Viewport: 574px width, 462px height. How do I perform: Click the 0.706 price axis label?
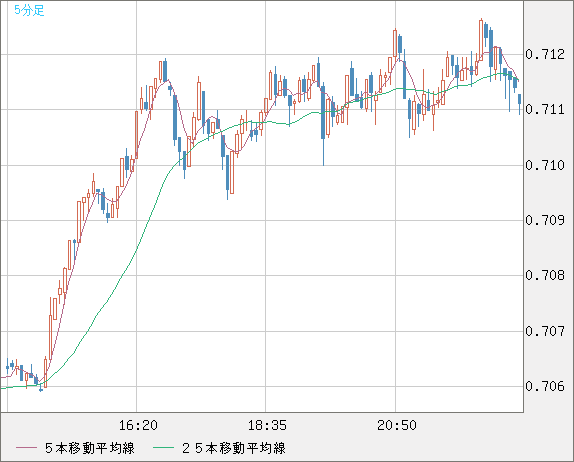coord(545,386)
